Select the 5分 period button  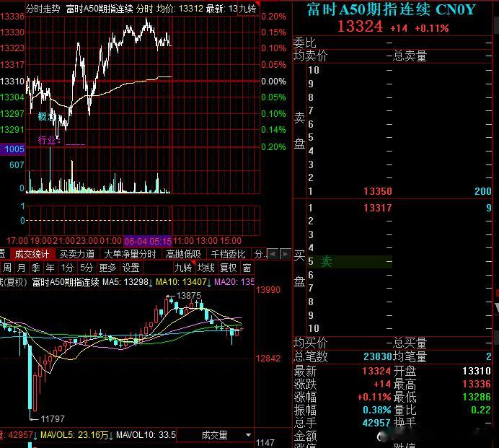(86, 268)
